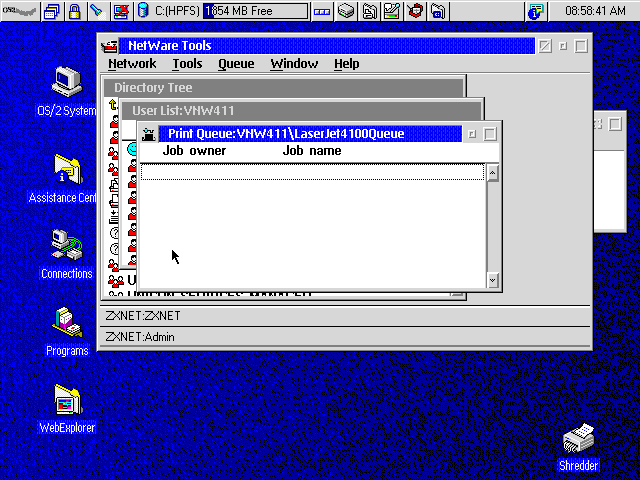Click the Job owner column header
640x480 pixels.
[194, 151]
